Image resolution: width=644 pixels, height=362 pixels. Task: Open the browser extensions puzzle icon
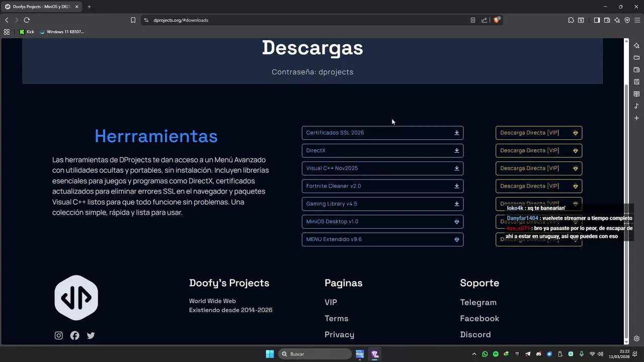(571, 20)
